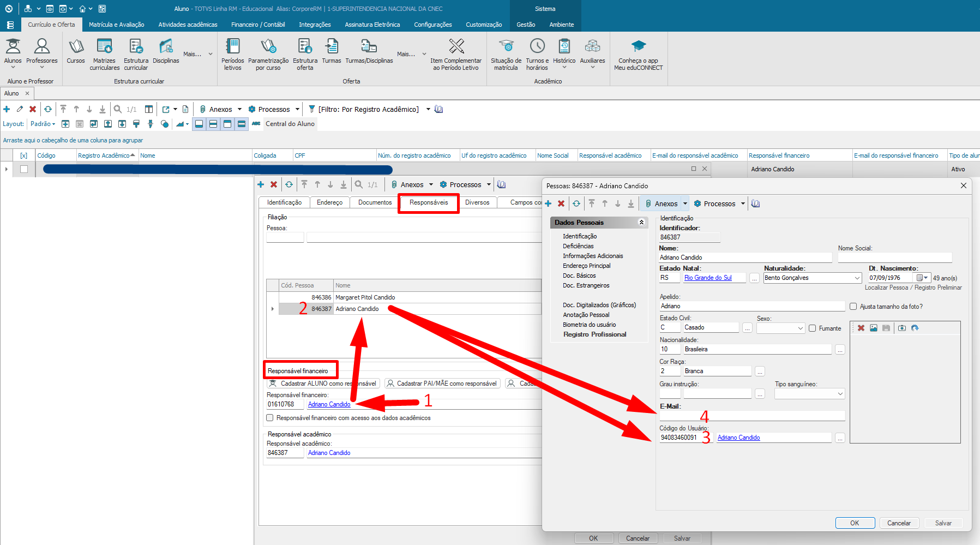Enable Responsável financeiro com acesso aos dados acadêmicos
980x545 pixels.
(x=270, y=418)
